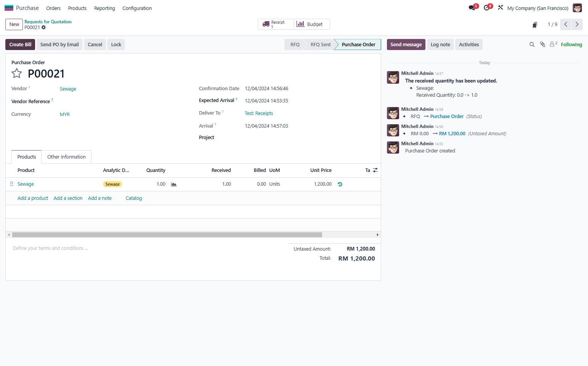This screenshot has height=366, width=588.
Task: Click the terms and conditions field
Action: pos(147,248)
